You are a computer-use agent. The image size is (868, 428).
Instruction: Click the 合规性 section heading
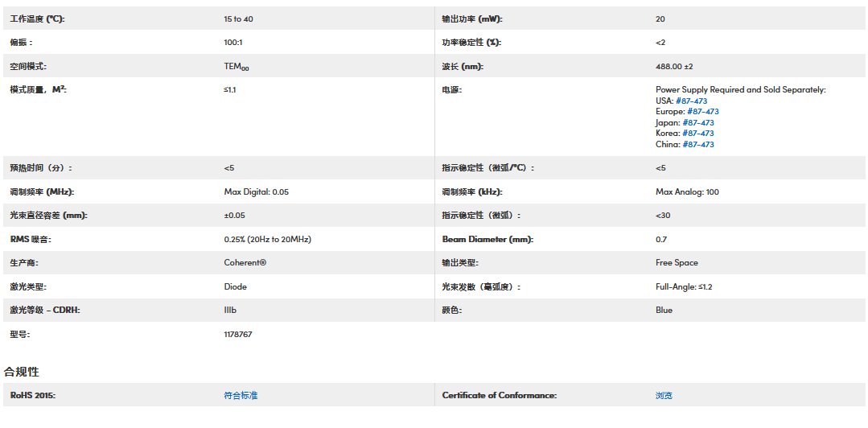pyautogui.click(x=22, y=372)
